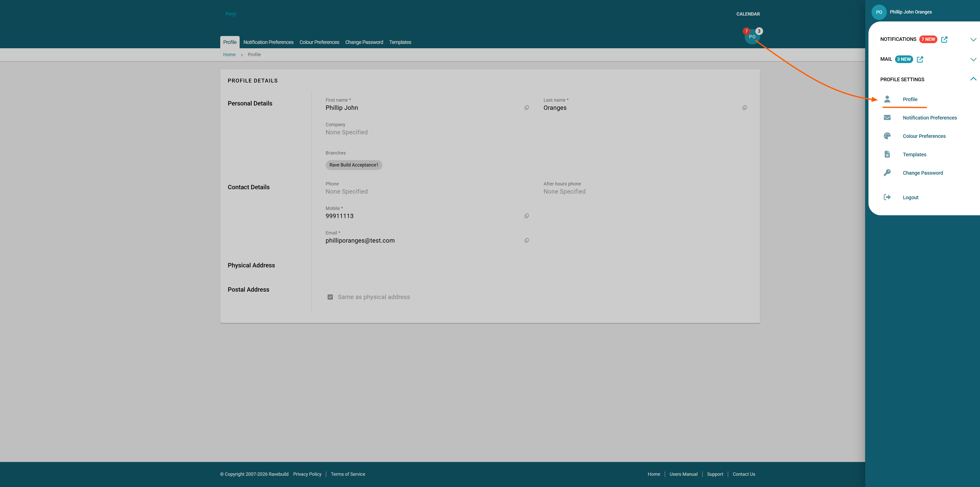Open the Templates tab
980x487 pixels.
click(x=400, y=42)
